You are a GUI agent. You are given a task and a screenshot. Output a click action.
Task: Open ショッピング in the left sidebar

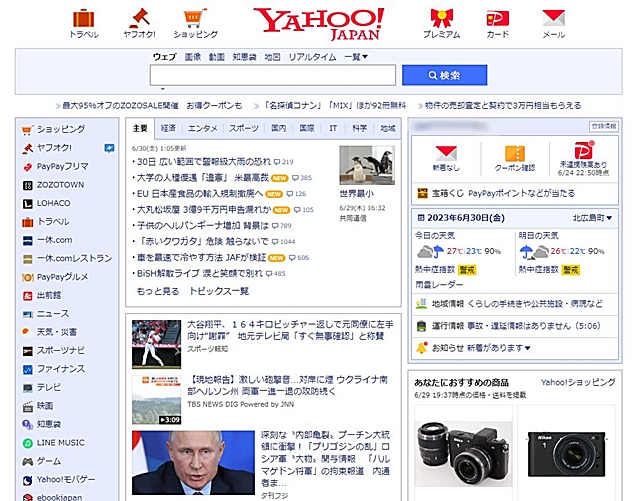(x=61, y=129)
